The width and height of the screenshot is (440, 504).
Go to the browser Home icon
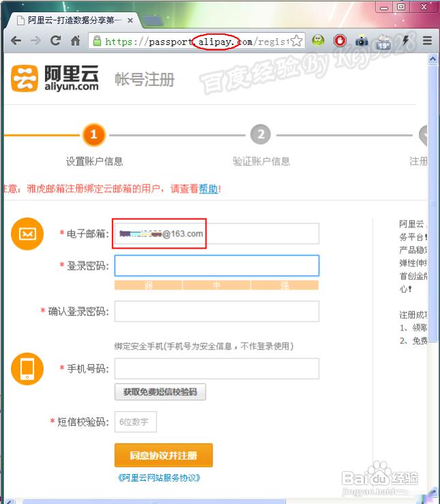tap(75, 40)
